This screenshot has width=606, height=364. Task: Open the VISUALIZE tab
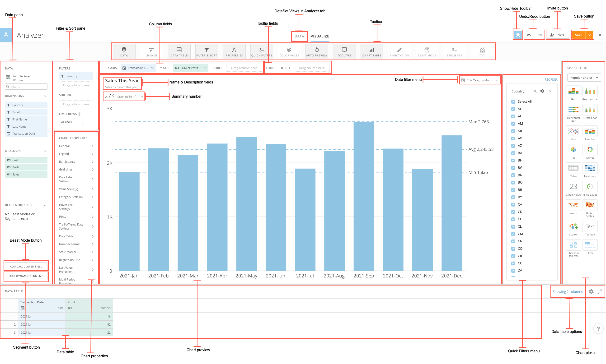click(319, 36)
